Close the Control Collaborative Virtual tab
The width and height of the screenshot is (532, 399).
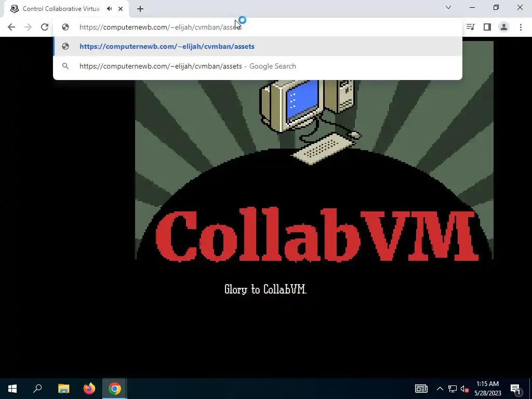coord(121,9)
